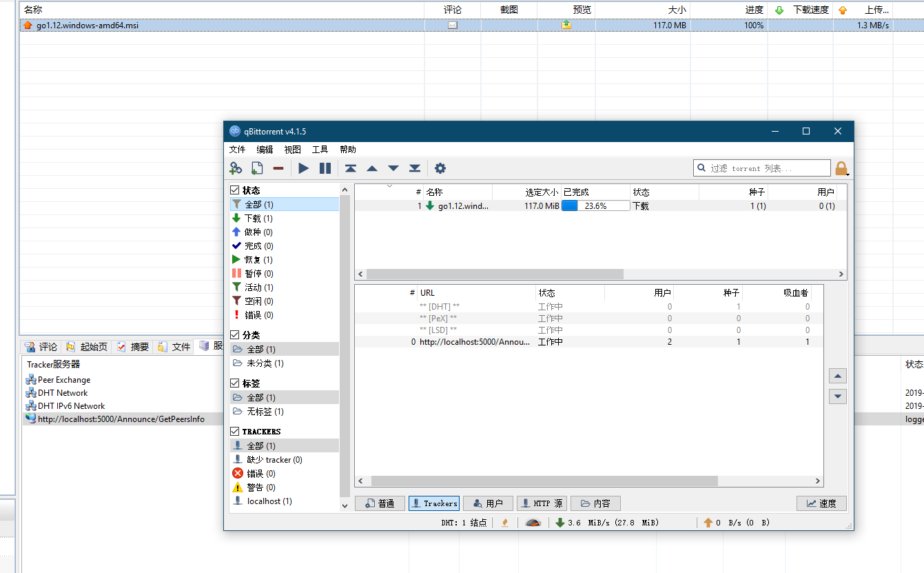Viewport: 924px width, 573px height.
Task: Switch to the 用户 tab
Action: [488, 503]
